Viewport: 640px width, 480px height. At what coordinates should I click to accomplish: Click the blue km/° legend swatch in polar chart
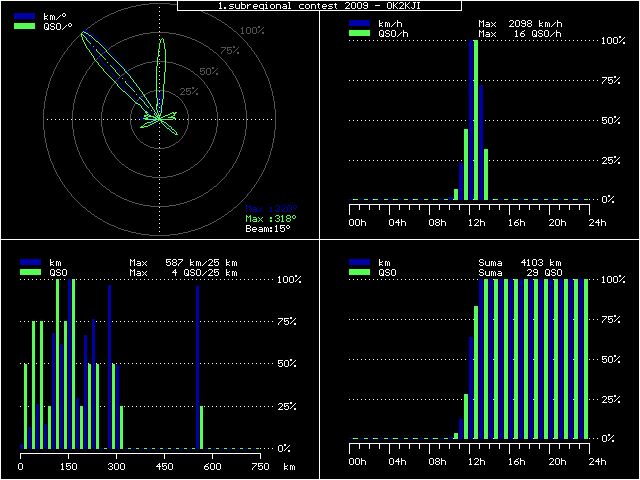(x=24, y=16)
